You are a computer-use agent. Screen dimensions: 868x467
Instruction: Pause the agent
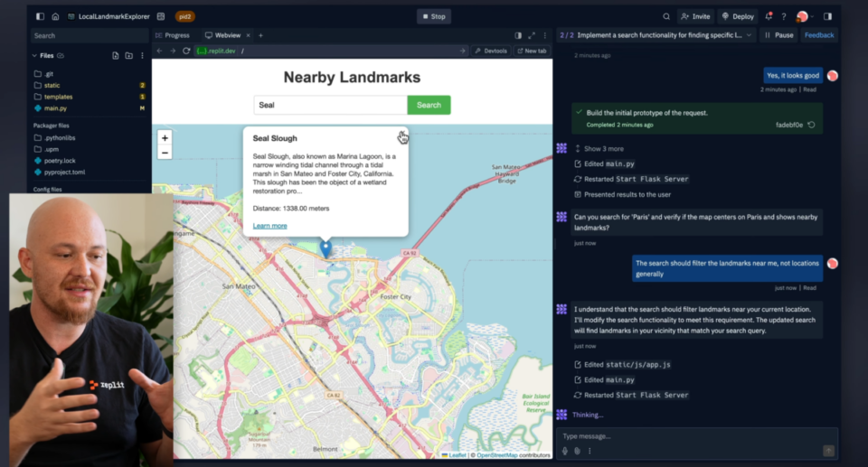779,35
